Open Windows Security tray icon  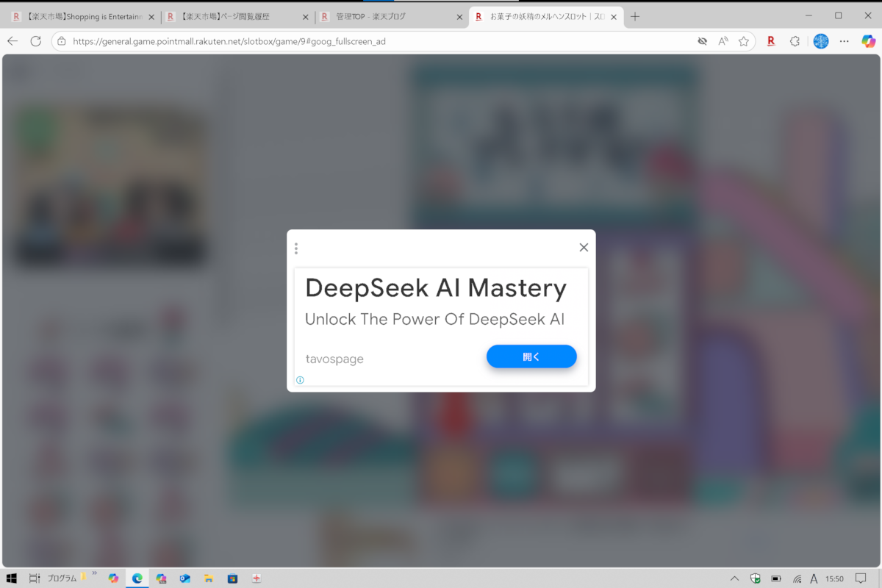[755, 578]
